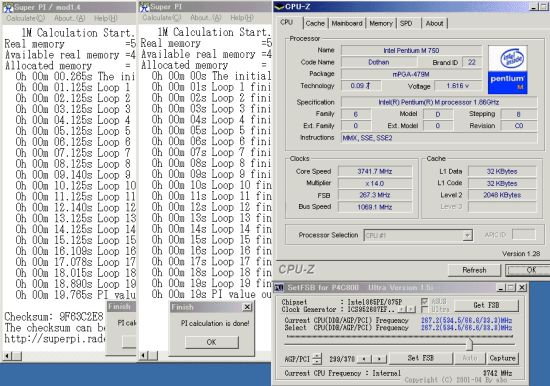Click the FSB frequency slider thumb
The image size is (550, 386).
click(469, 344)
